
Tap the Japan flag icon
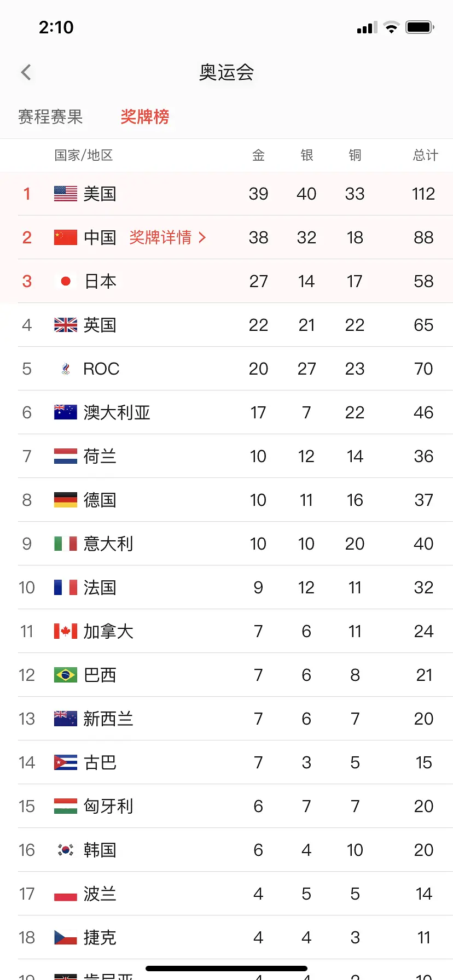click(x=66, y=281)
